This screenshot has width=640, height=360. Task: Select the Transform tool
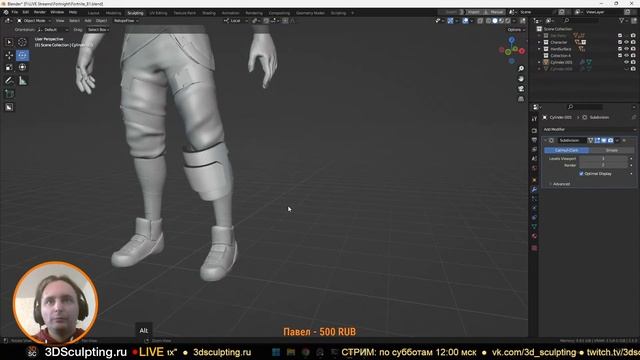22,67
